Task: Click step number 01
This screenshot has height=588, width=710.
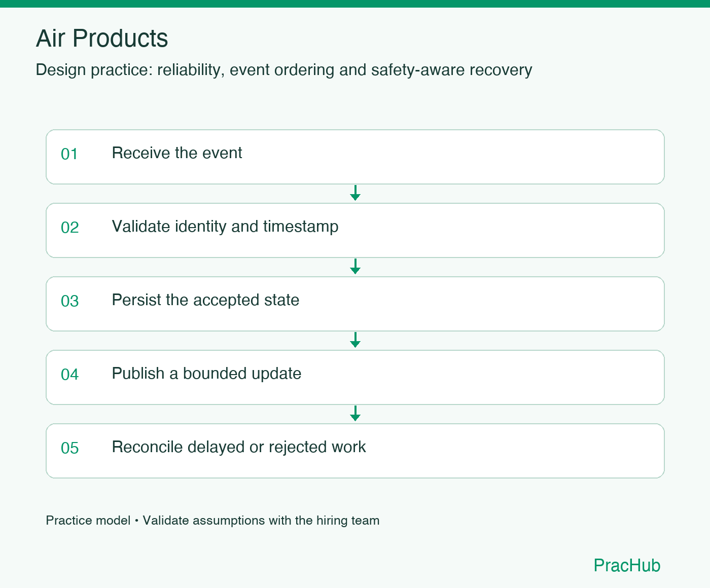Action: coord(69,154)
